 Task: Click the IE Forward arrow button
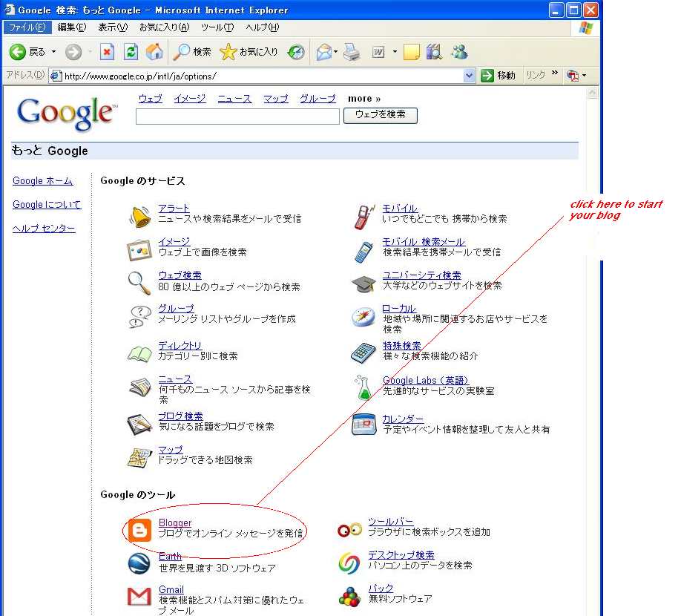73,52
